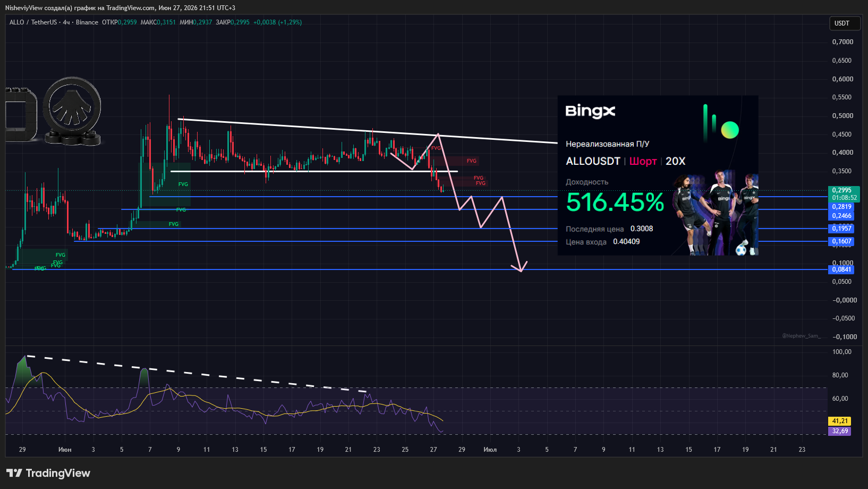Click the ALLOUSDT pair name on card
Image resolution: width=868 pixels, height=489 pixels.
click(593, 161)
